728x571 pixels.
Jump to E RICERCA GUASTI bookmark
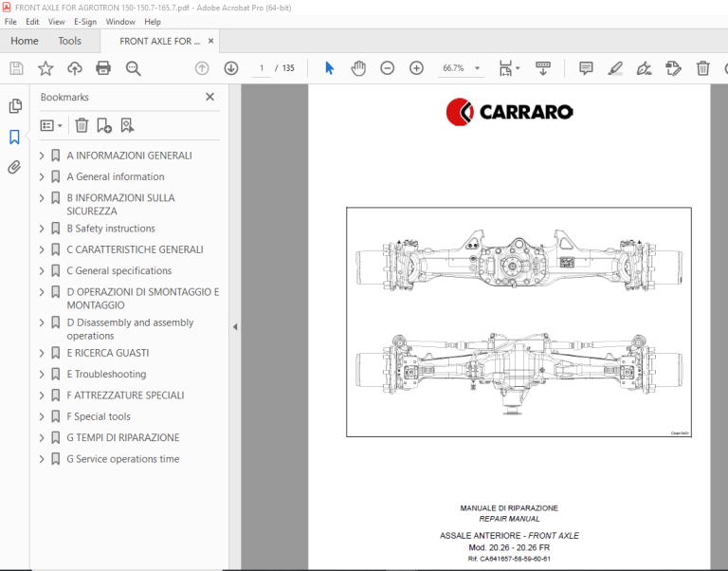tap(108, 353)
